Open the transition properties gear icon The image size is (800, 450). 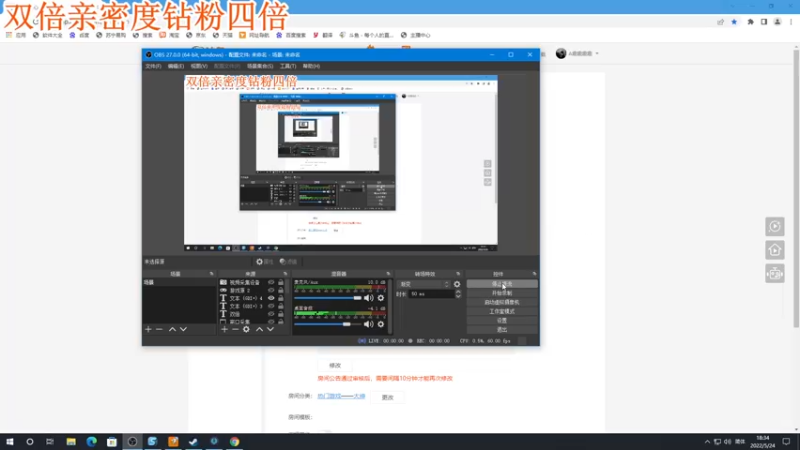(x=457, y=284)
